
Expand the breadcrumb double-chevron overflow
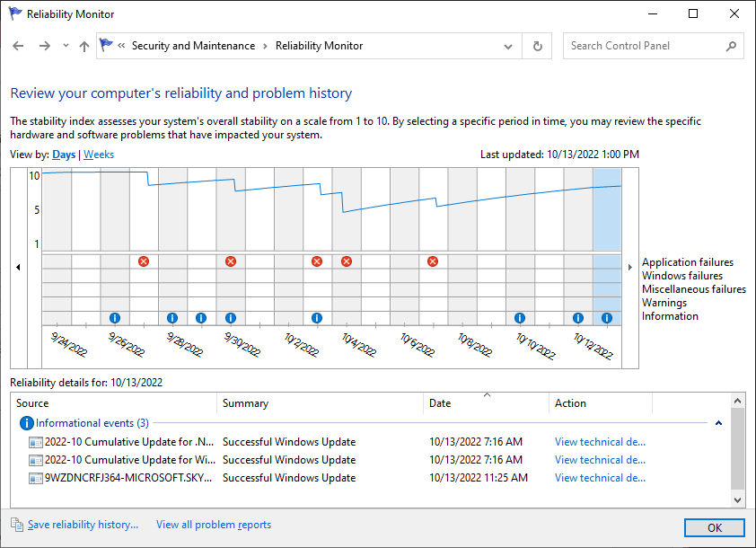click(121, 46)
